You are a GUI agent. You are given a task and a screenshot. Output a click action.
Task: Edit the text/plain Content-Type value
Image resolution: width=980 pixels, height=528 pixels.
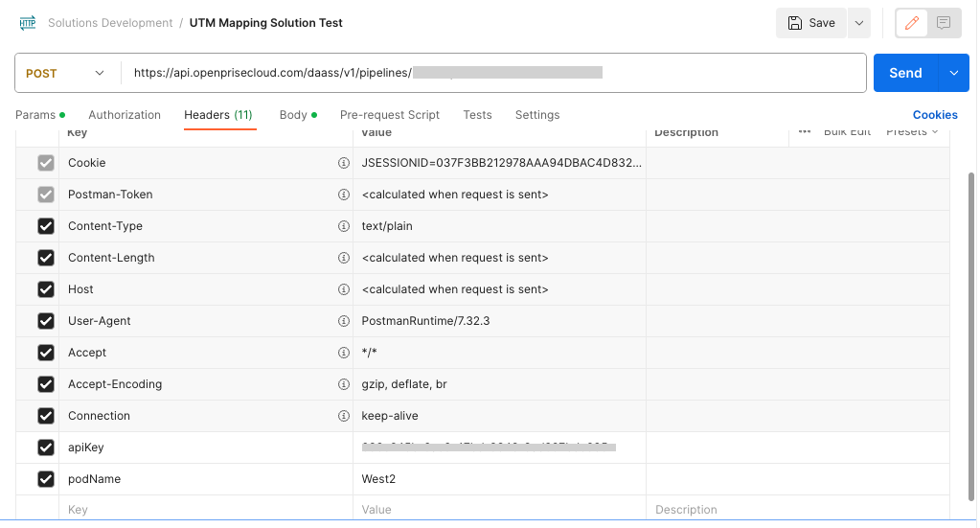coord(387,226)
